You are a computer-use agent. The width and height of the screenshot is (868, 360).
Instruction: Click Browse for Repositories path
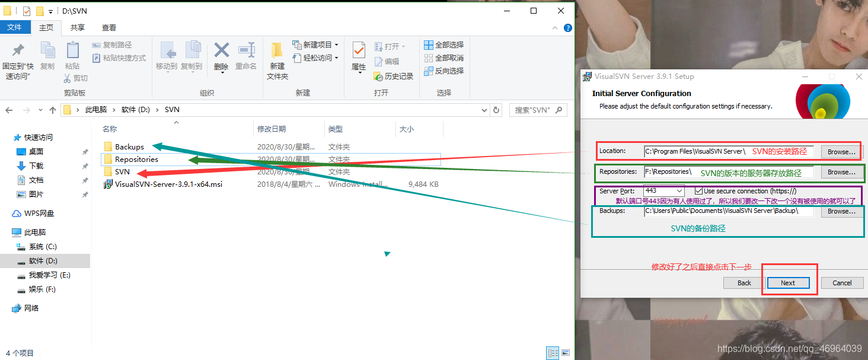841,172
